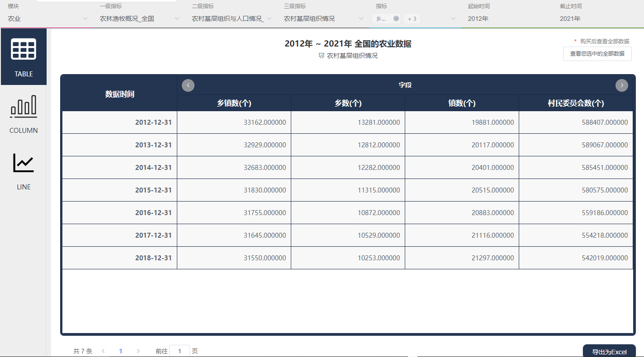Expand 二级指标 dropdown 农村基层组织与人口情况
This screenshot has width=644, height=357.
[232, 19]
